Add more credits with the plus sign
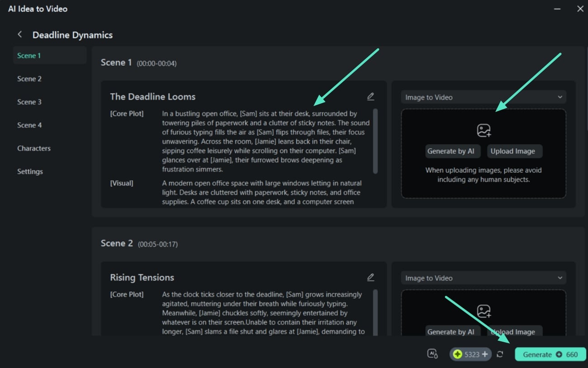588x368 pixels. pyautogui.click(x=485, y=354)
